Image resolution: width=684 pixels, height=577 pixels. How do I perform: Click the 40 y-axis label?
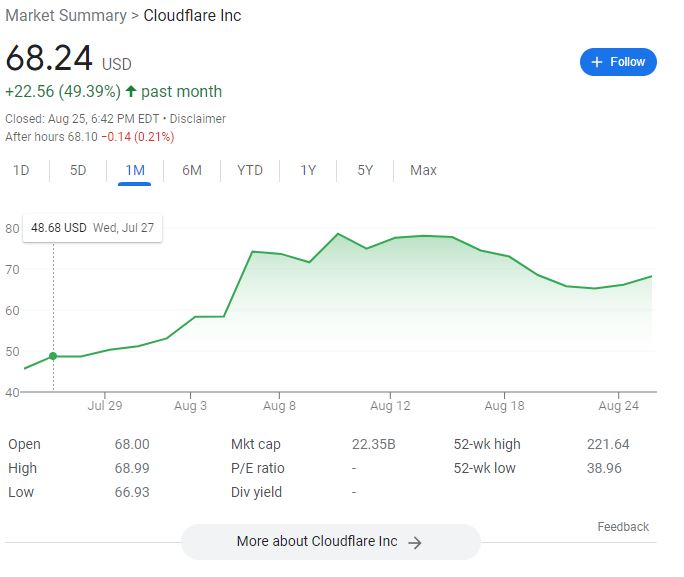tap(12, 393)
